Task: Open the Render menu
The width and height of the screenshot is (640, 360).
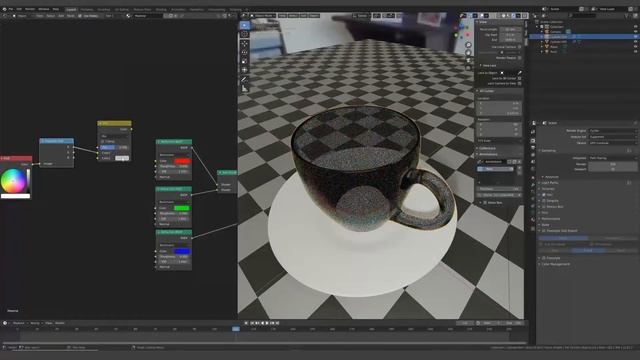Action: pyautogui.click(x=30, y=9)
